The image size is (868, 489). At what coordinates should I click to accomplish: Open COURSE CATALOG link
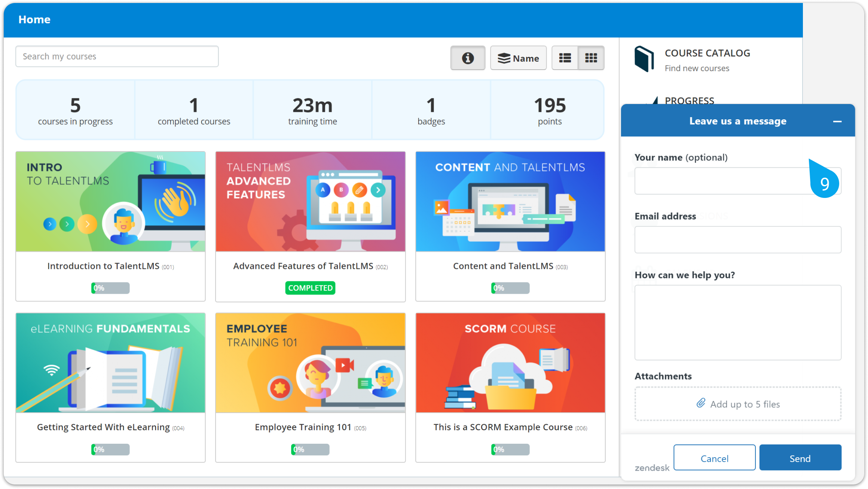coord(707,53)
